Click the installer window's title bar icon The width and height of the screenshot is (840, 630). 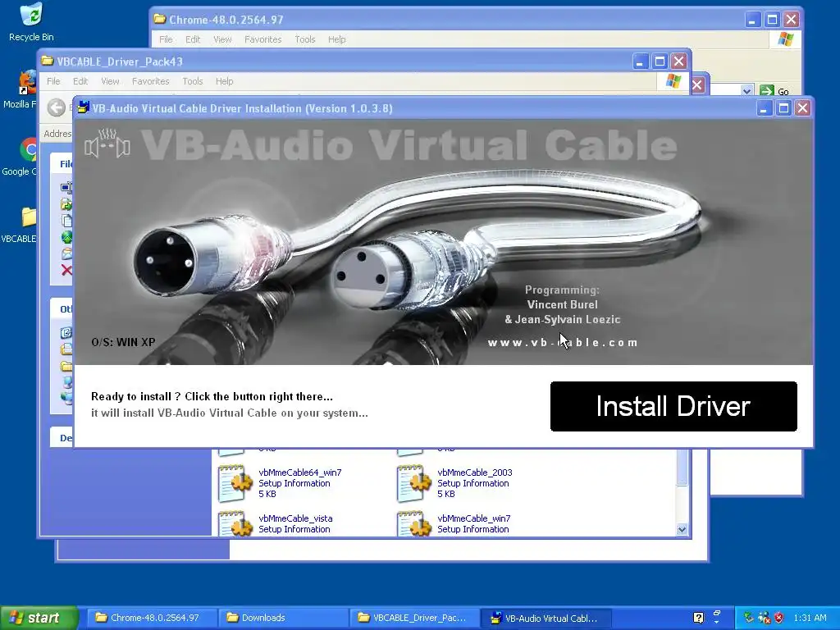tap(83, 108)
